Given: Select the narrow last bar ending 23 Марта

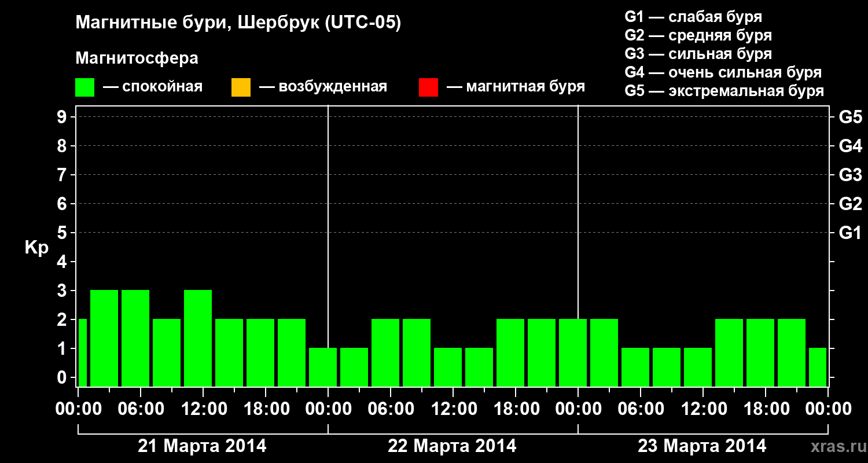Looking at the screenshot, I should tap(818, 367).
